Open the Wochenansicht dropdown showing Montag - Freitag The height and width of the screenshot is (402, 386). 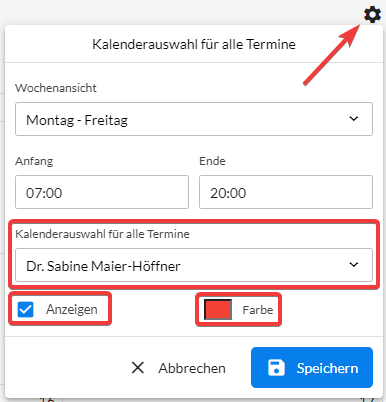point(194,119)
